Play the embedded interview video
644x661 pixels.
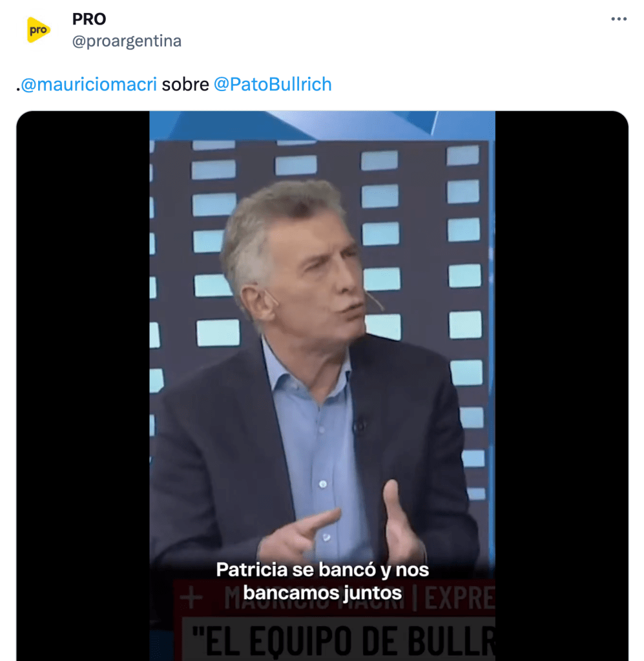tap(322, 386)
